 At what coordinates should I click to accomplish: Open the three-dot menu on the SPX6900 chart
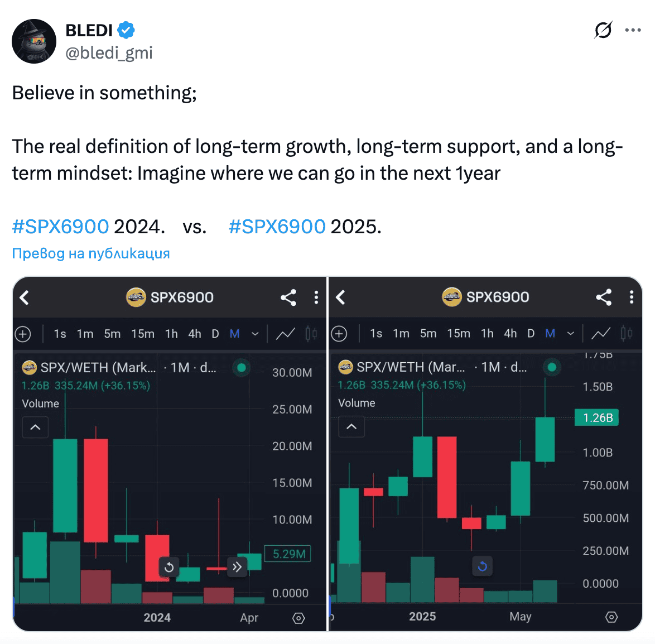(316, 297)
